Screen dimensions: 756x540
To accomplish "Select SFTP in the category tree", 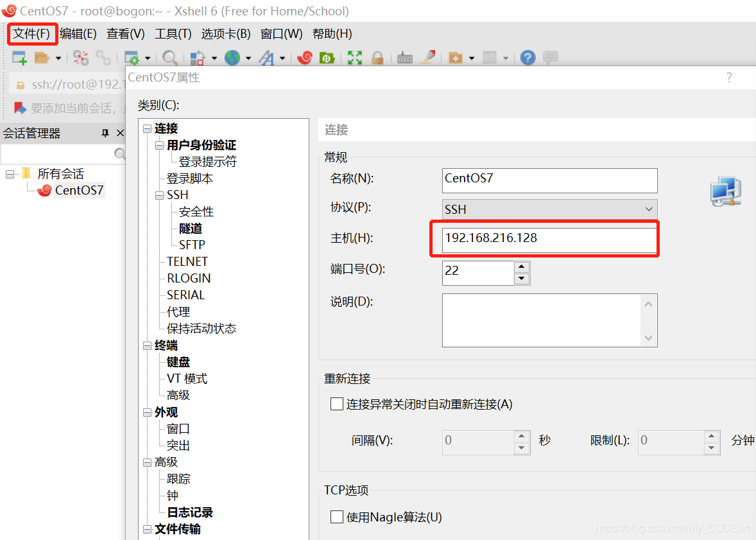I will [x=192, y=245].
